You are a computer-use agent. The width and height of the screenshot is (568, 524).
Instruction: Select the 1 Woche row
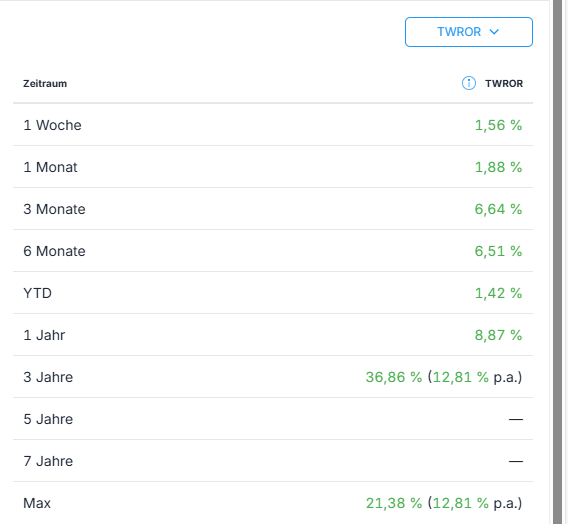pyautogui.click(x=273, y=125)
